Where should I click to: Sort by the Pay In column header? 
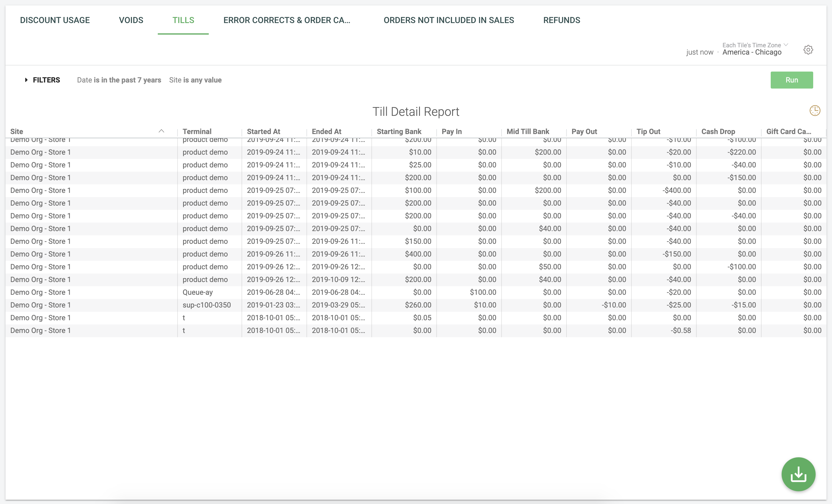point(452,131)
